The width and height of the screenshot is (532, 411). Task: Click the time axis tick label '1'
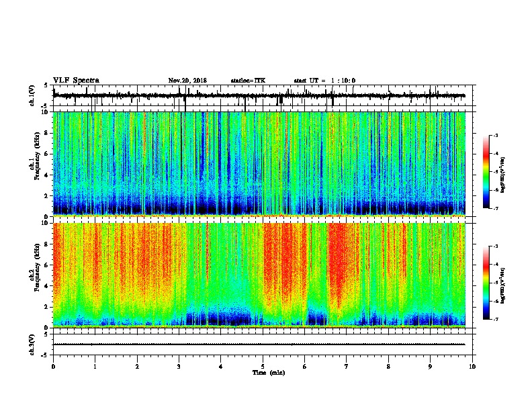95,367
